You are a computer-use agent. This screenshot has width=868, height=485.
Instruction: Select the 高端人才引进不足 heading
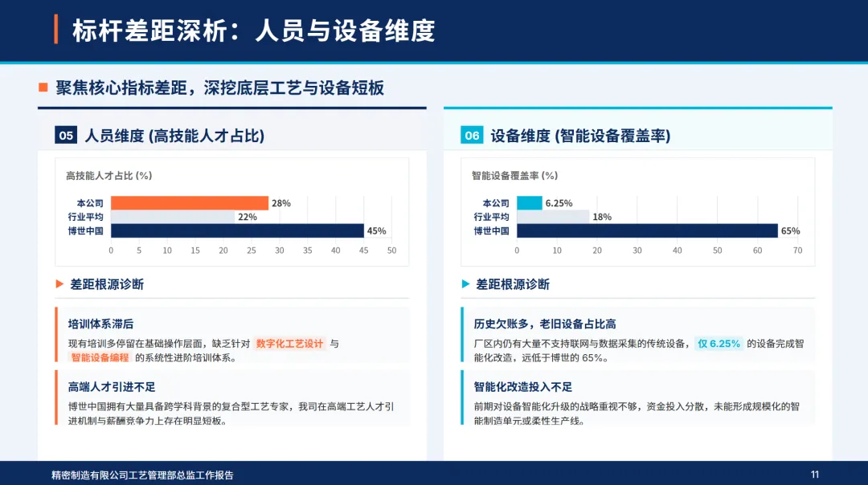(112, 387)
